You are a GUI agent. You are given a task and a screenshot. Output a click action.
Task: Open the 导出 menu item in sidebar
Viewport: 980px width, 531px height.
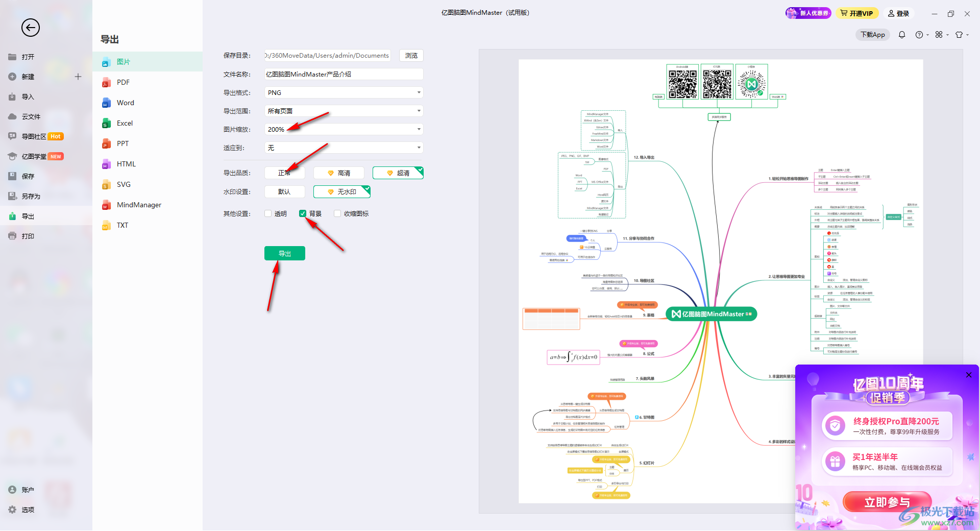[x=46, y=216]
